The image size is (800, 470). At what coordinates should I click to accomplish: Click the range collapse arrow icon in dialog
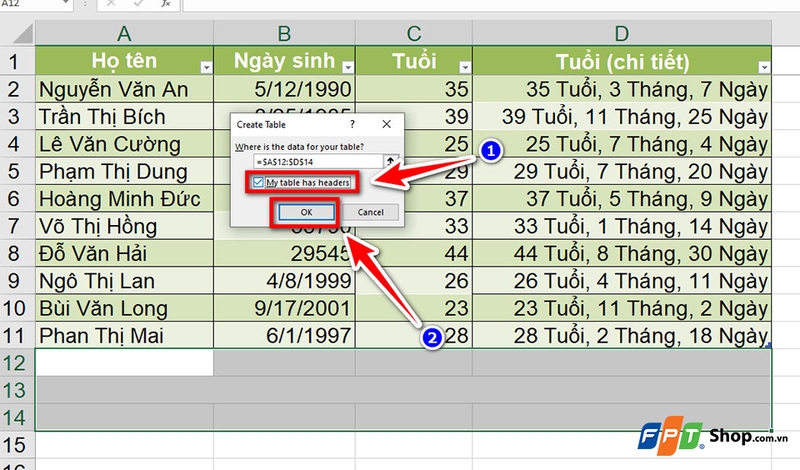390,161
